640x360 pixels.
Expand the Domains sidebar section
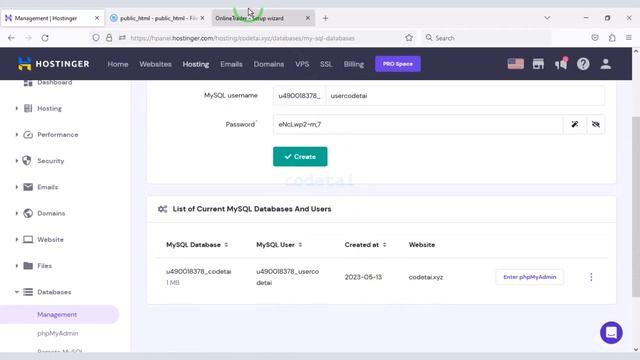(x=17, y=213)
